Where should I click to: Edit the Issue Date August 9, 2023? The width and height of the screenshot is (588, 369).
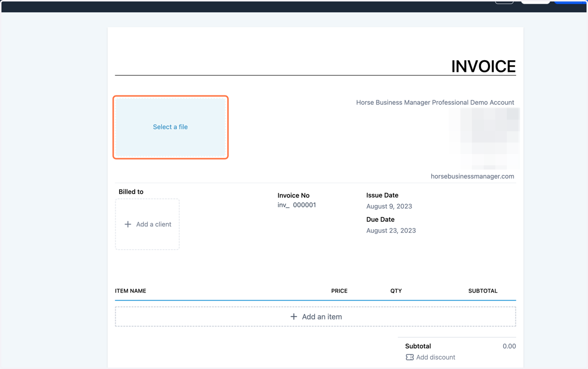pyautogui.click(x=390, y=206)
